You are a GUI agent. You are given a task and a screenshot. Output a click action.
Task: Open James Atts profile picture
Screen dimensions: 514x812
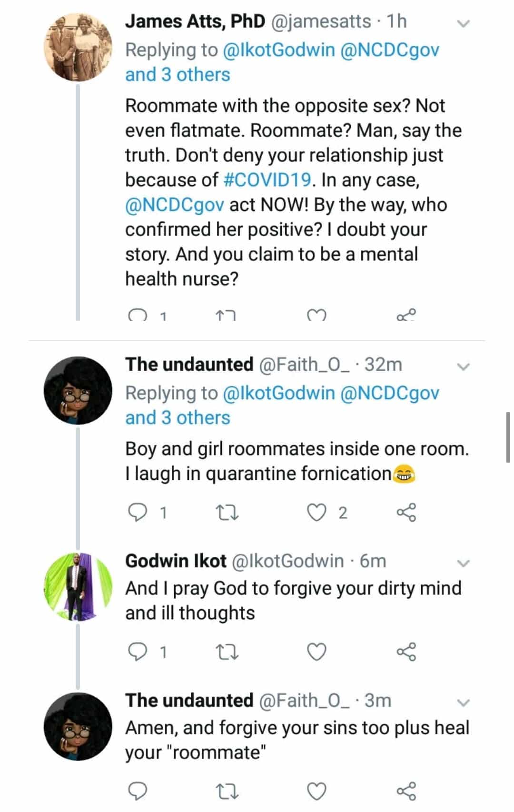pyautogui.click(x=78, y=47)
